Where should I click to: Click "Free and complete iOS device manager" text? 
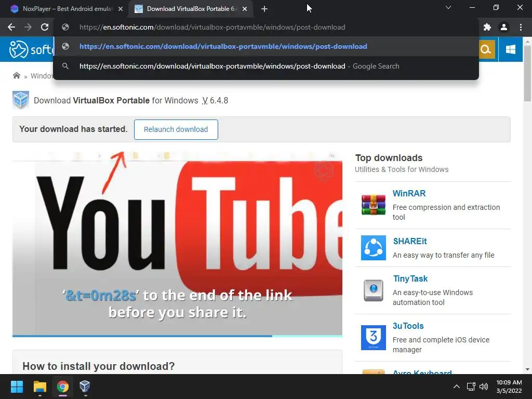tap(441, 345)
